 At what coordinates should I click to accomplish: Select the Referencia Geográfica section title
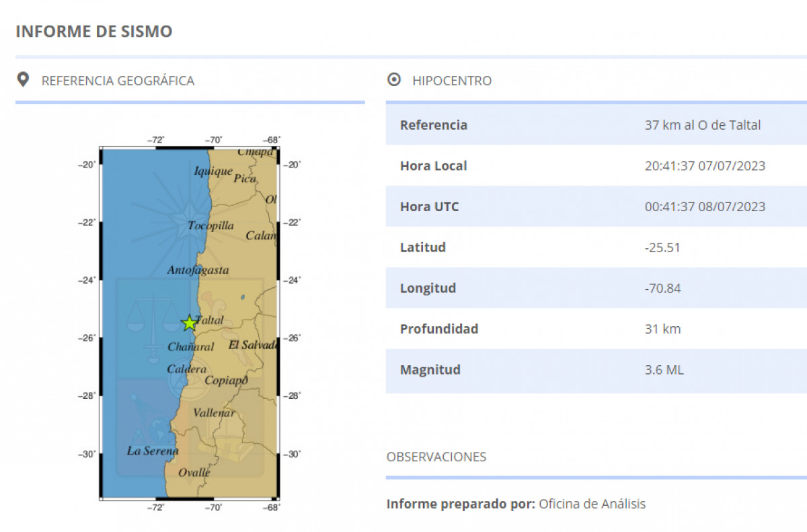[x=118, y=81]
